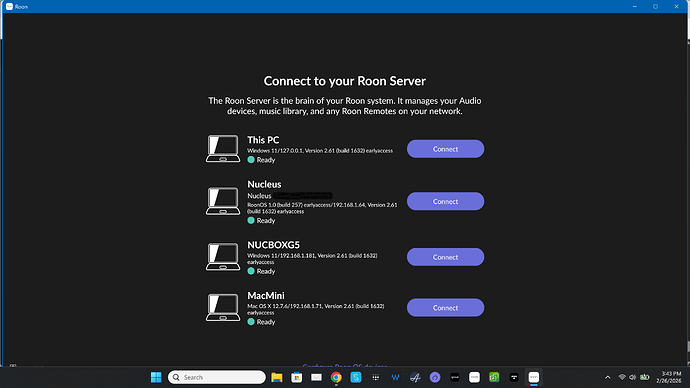
Task: Minimize the Roon window
Action: click(x=635, y=7)
